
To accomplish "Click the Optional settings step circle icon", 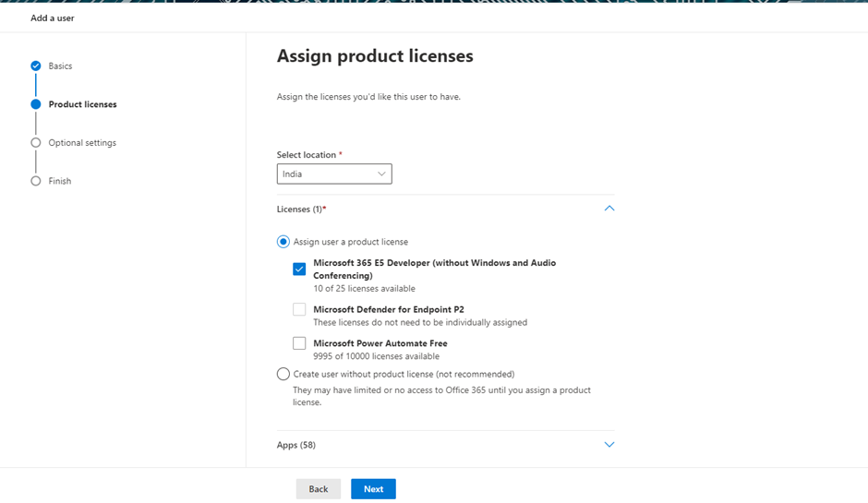I will coord(36,143).
